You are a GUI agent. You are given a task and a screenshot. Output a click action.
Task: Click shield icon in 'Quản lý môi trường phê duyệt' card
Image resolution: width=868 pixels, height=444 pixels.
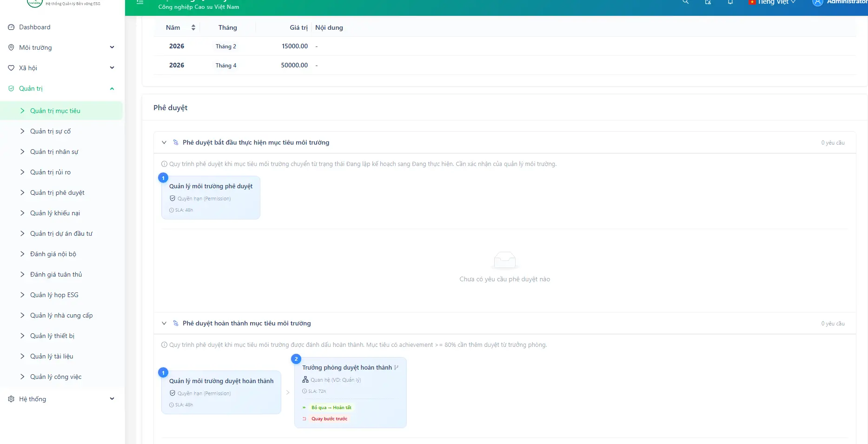[x=172, y=199]
